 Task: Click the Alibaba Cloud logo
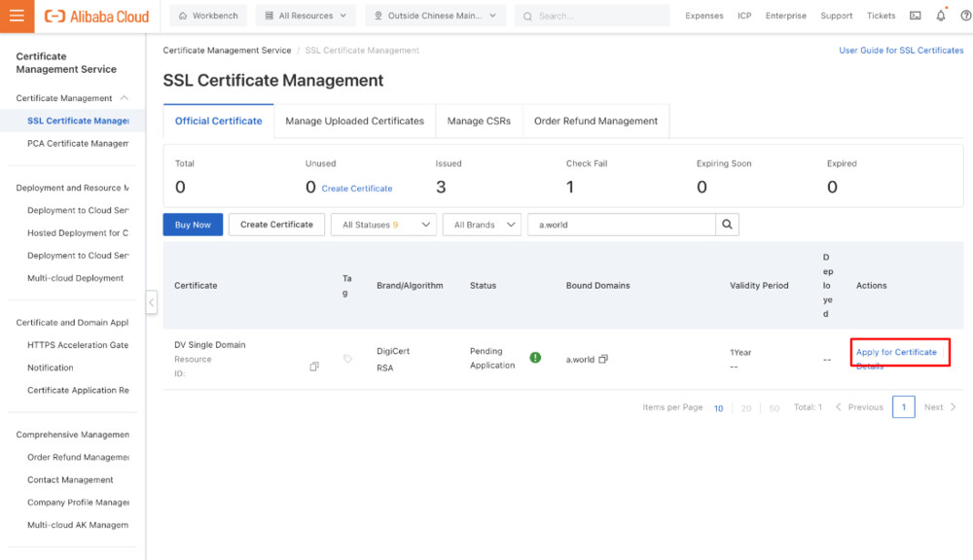pyautogui.click(x=95, y=16)
